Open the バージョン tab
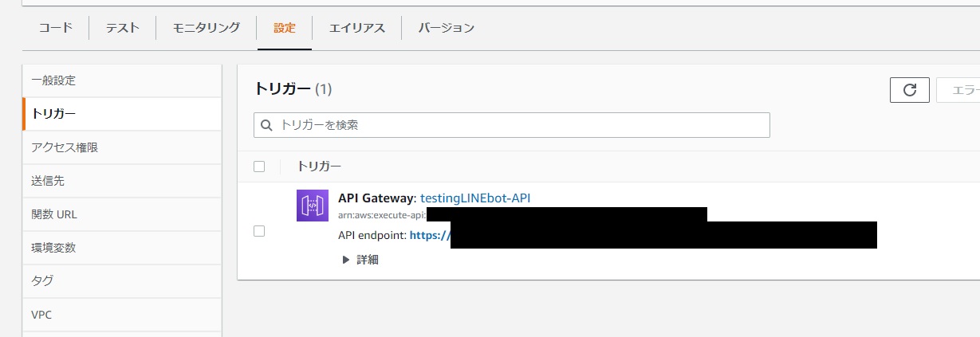The width and height of the screenshot is (980, 337). click(447, 28)
